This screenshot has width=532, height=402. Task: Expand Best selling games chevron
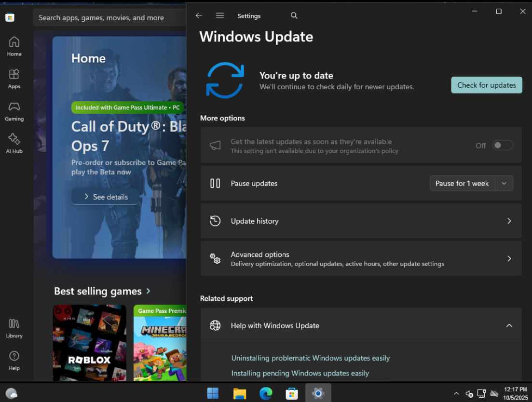point(148,291)
